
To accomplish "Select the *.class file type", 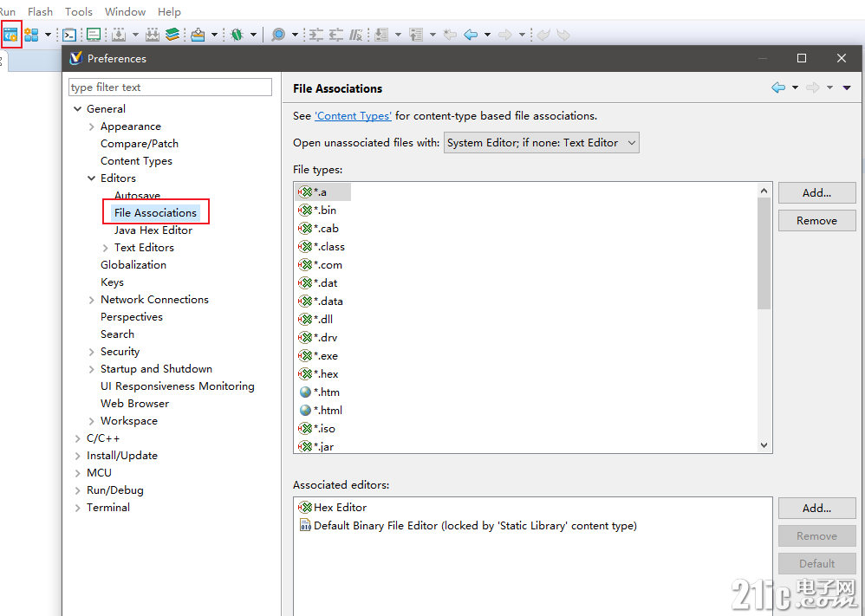I will point(322,247).
